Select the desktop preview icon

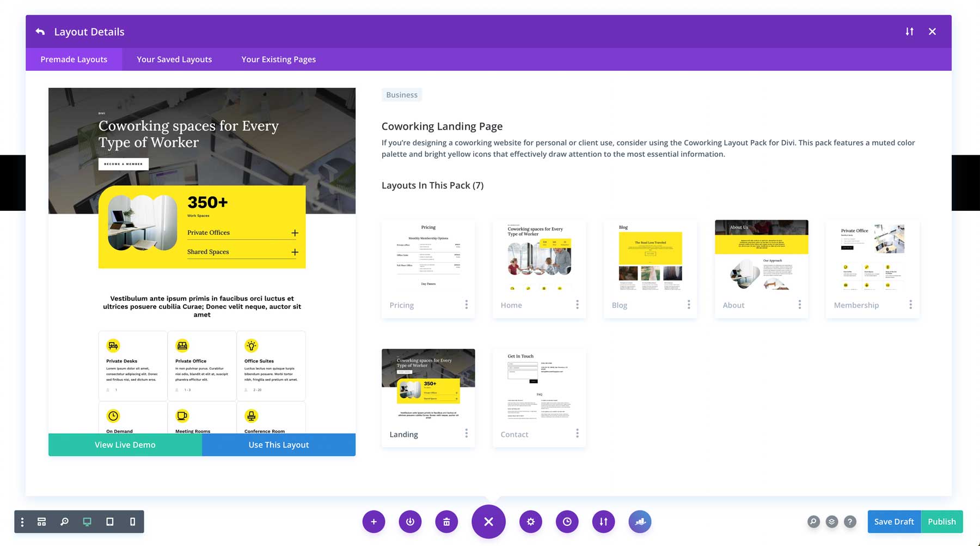pyautogui.click(x=87, y=521)
